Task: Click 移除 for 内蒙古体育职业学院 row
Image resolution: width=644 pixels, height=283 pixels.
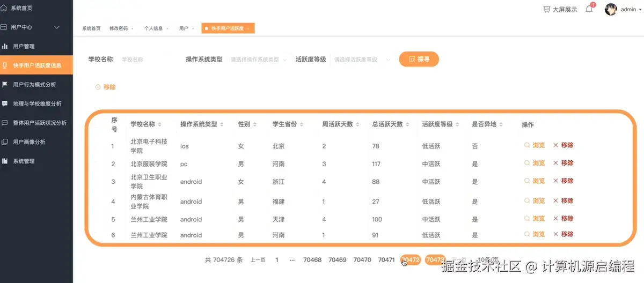Action: coord(563,201)
